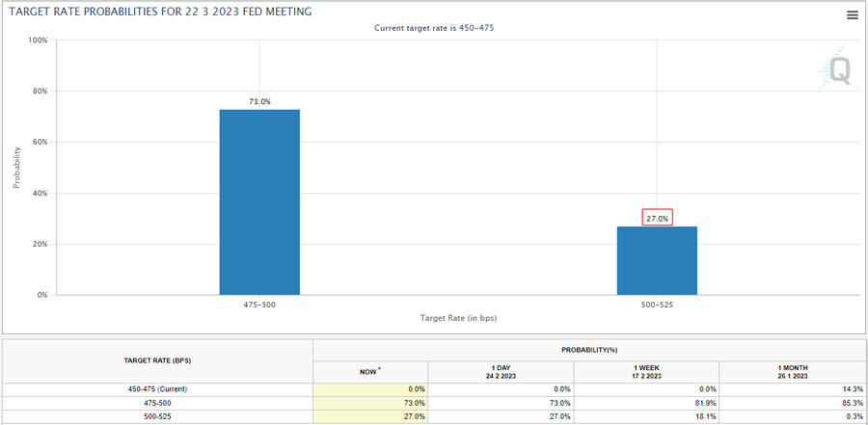868x425 pixels.
Task: Select the 475-500 row label in table
Action: (157, 403)
